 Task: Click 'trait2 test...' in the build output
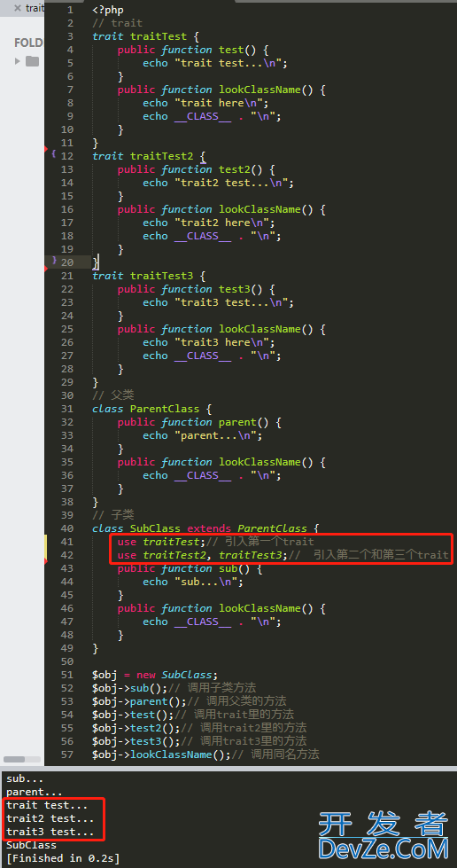50,818
